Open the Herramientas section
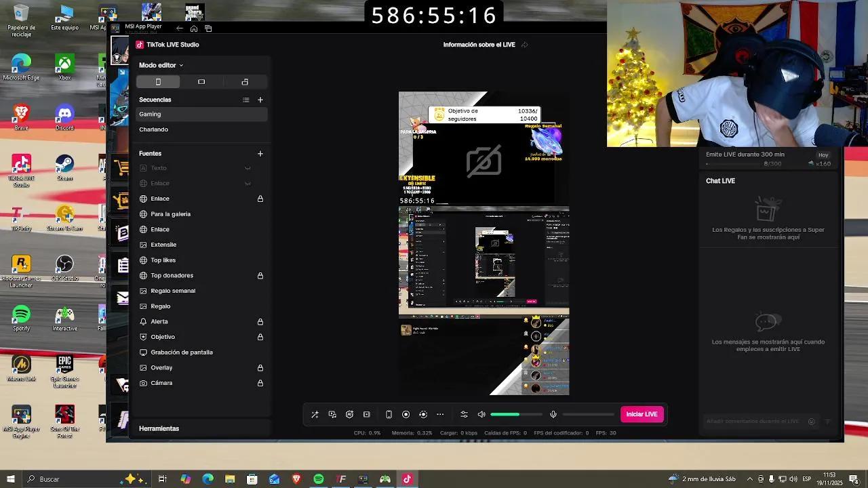 (x=159, y=428)
